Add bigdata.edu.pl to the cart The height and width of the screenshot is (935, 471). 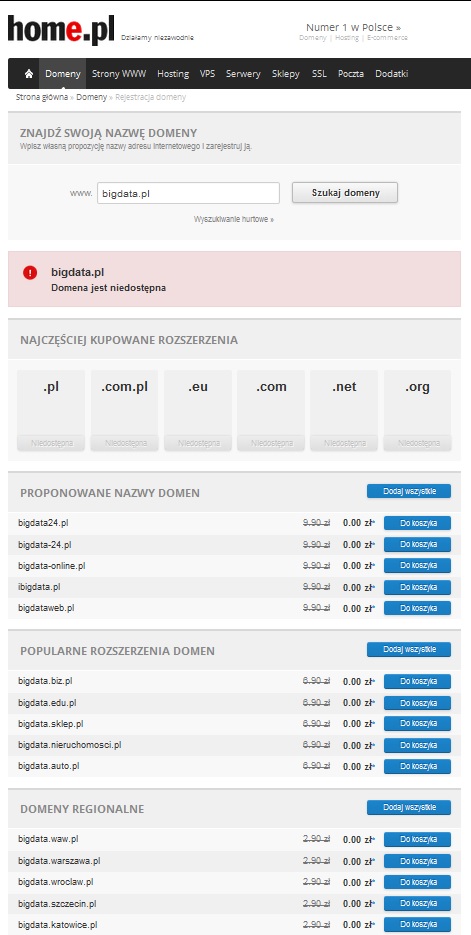click(x=417, y=703)
